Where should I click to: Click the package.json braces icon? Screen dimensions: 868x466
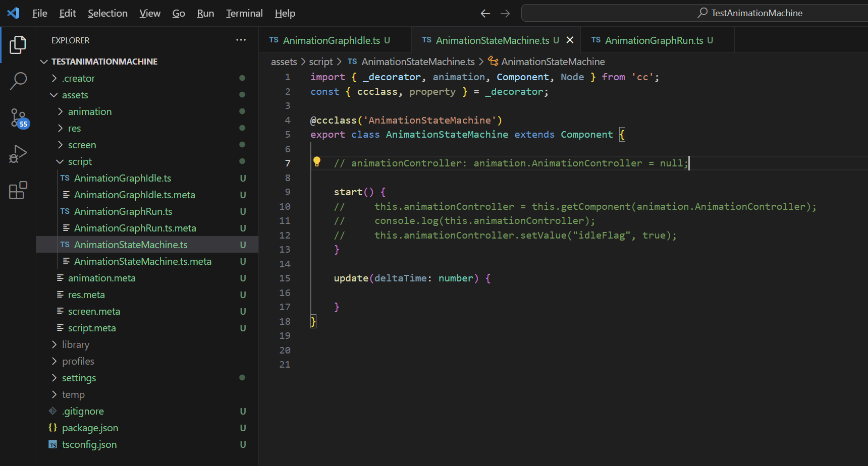point(52,428)
